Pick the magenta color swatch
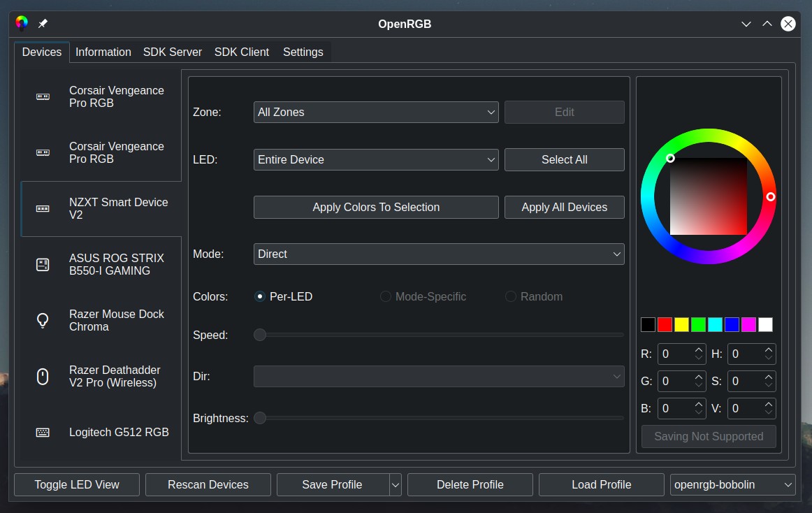This screenshot has width=812, height=513. (749, 324)
